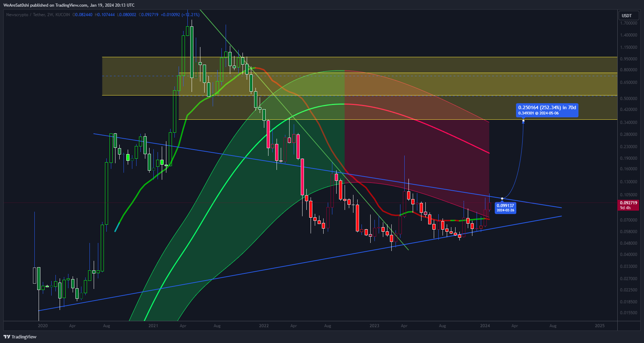The width and height of the screenshot is (644, 343).
Task: Click the 0.027000 price axis label
Action: pos(629,279)
